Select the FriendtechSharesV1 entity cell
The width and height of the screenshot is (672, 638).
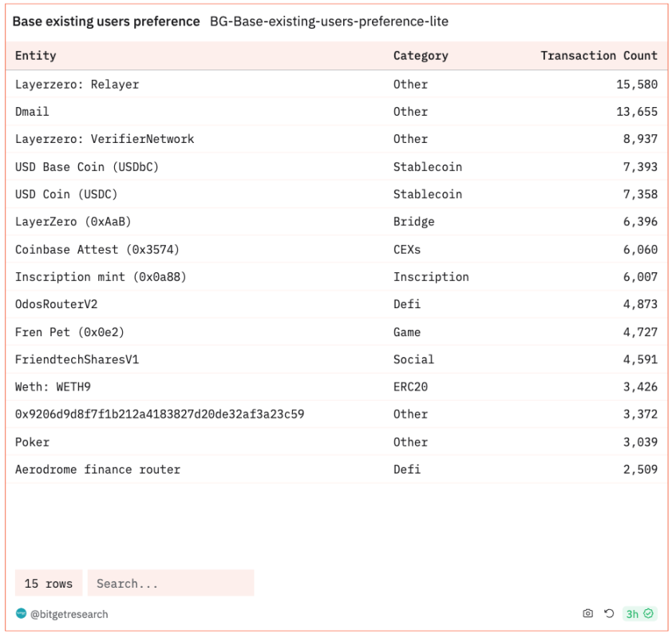pyautogui.click(x=77, y=360)
